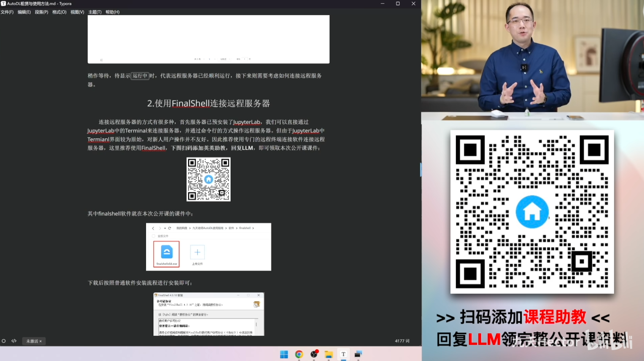Viewport: 644px width, 361px height.
Task: Open File Explorer from the taskbar
Action: click(x=328, y=354)
